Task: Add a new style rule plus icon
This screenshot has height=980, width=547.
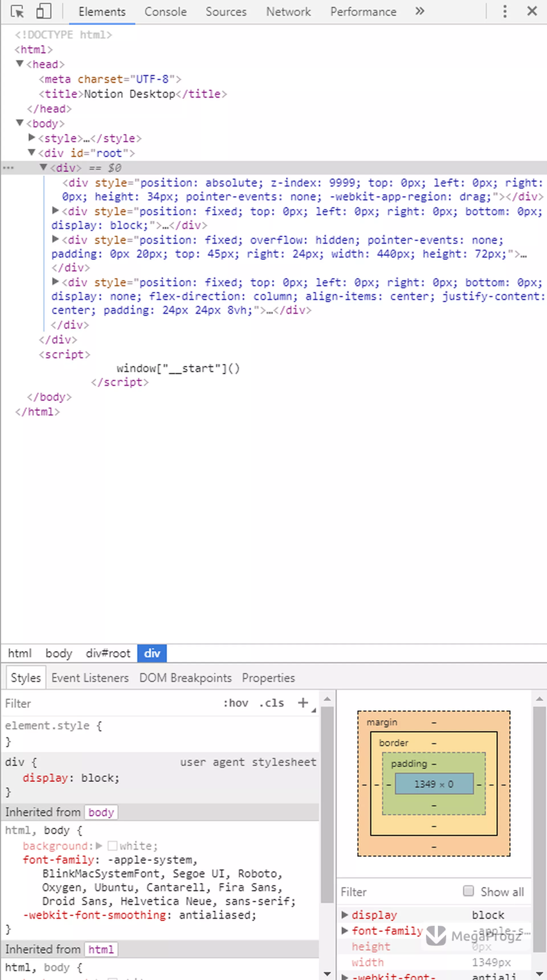Action: tap(303, 703)
